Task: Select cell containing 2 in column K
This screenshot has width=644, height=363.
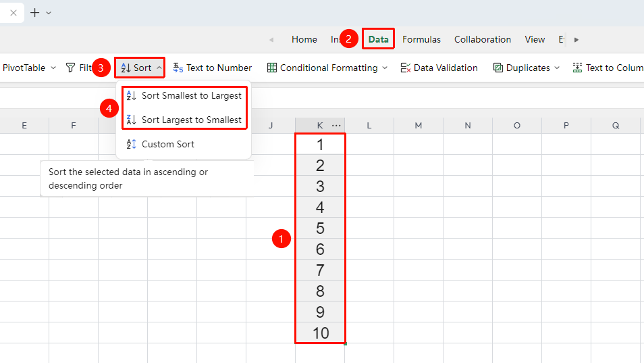Action: [320, 165]
